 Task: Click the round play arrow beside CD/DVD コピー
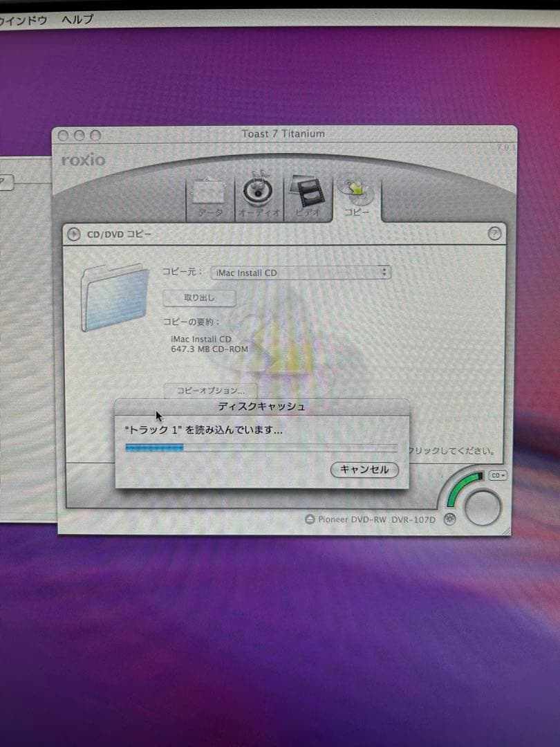pyautogui.click(x=73, y=234)
